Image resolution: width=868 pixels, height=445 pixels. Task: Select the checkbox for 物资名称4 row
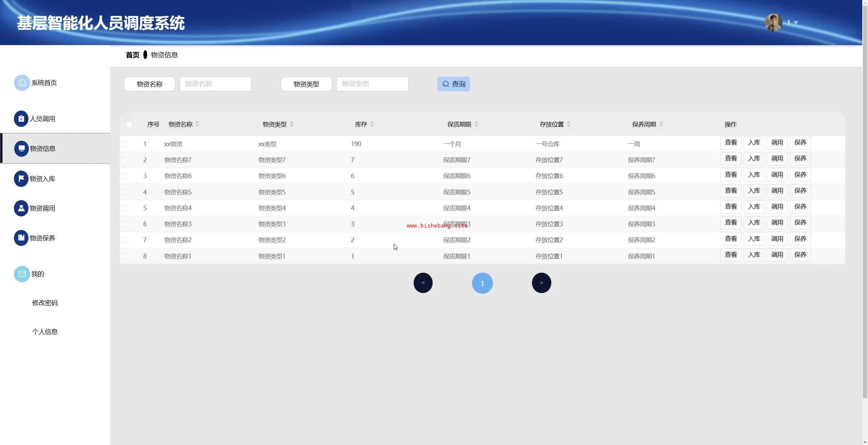(125, 208)
